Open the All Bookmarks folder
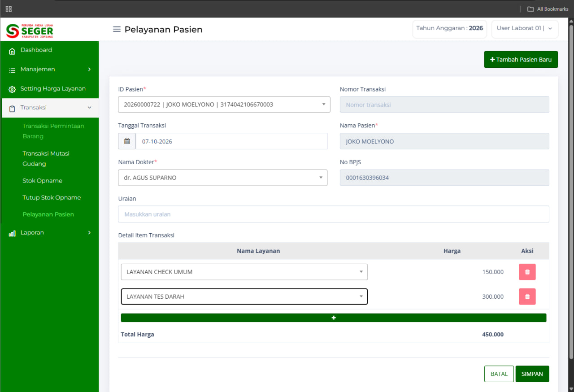 (x=548, y=9)
